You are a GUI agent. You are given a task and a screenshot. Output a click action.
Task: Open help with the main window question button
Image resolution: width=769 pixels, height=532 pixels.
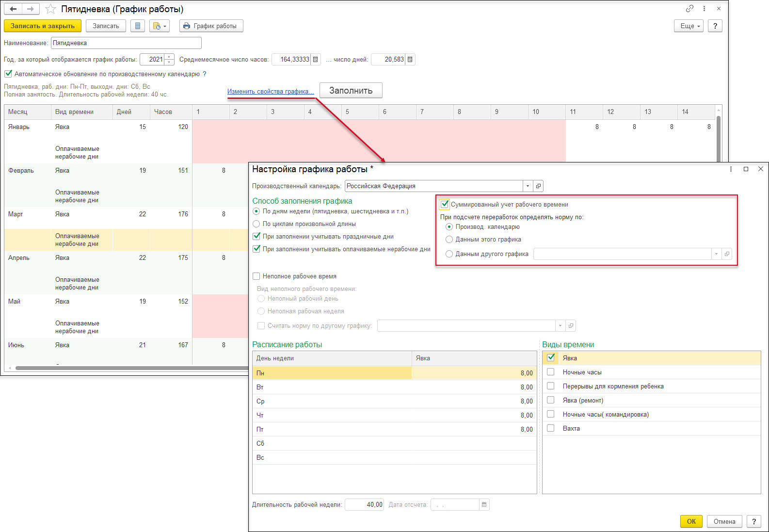(715, 26)
